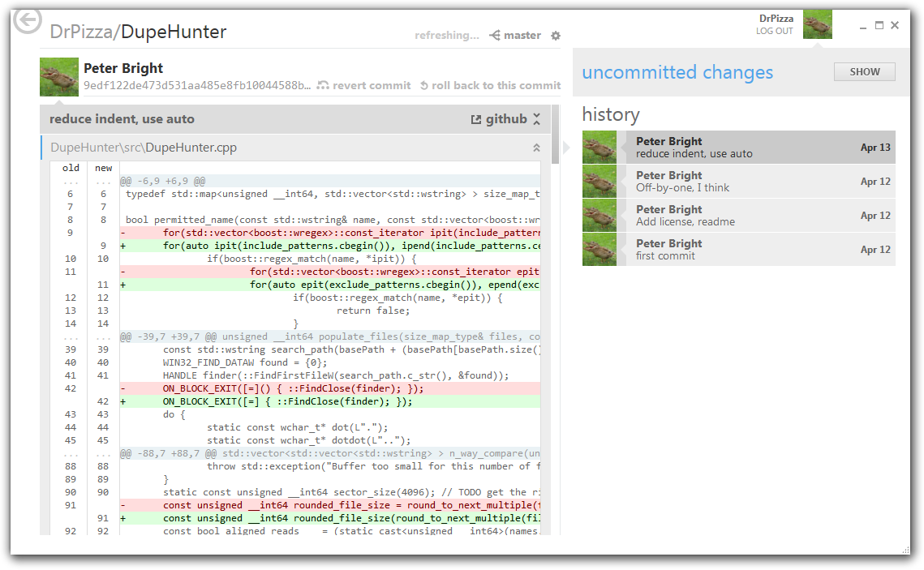The height and width of the screenshot is (570, 924).
Task: Select the 'Off-by-one, I think' commit in history
Action: [730, 181]
